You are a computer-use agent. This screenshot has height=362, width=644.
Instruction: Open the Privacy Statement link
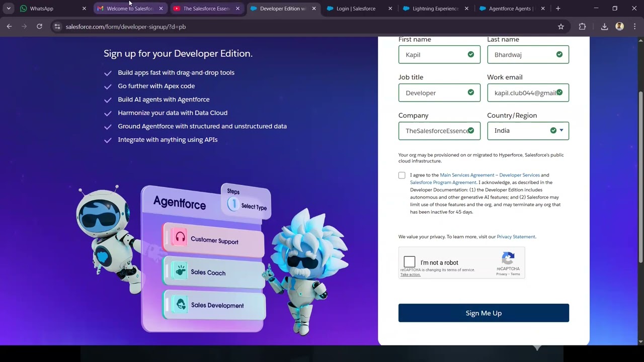click(516, 237)
